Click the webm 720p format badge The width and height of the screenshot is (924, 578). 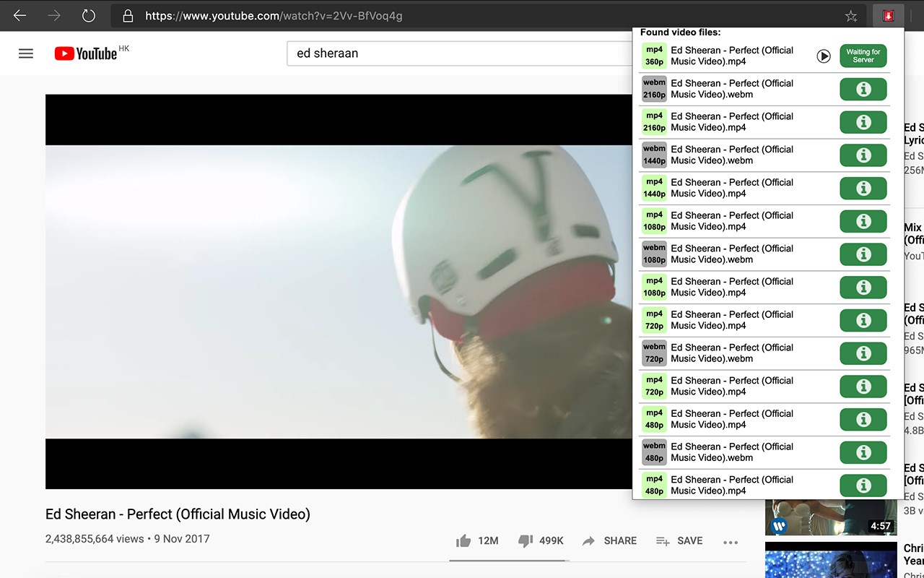pos(654,353)
